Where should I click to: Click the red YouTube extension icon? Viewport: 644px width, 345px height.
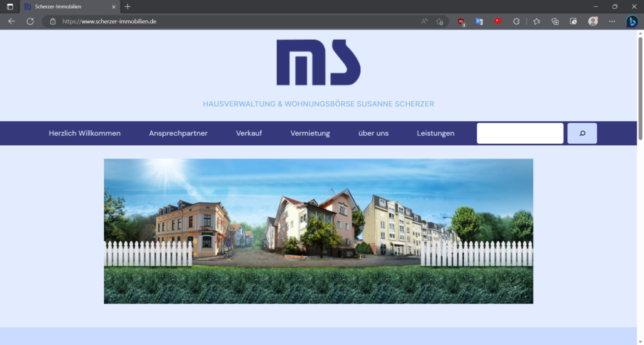[498, 21]
